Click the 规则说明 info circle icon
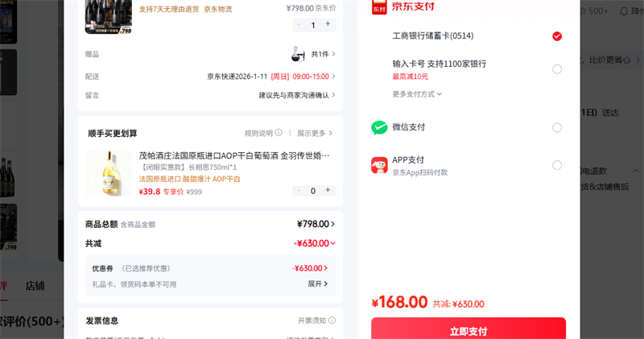644x339 pixels. click(279, 133)
